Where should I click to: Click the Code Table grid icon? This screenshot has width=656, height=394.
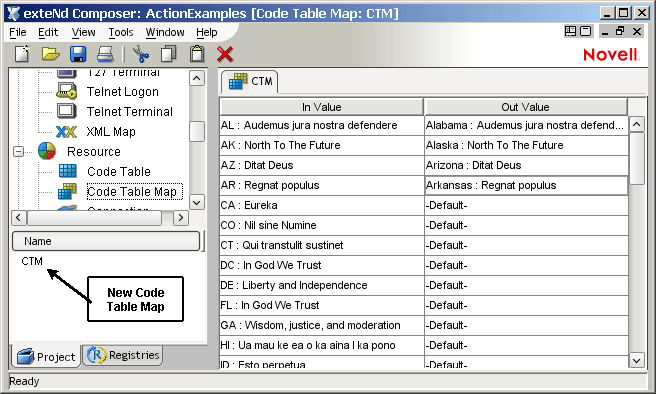(67, 171)
